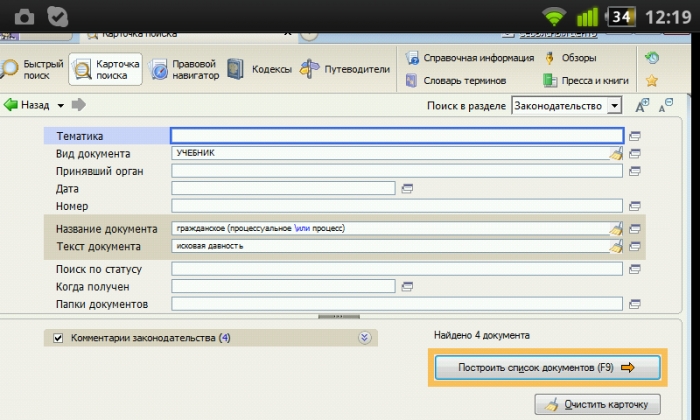Toggle Комментарии законодательства checkbox
Screen dimensions: 700x420
click(58, 338)
